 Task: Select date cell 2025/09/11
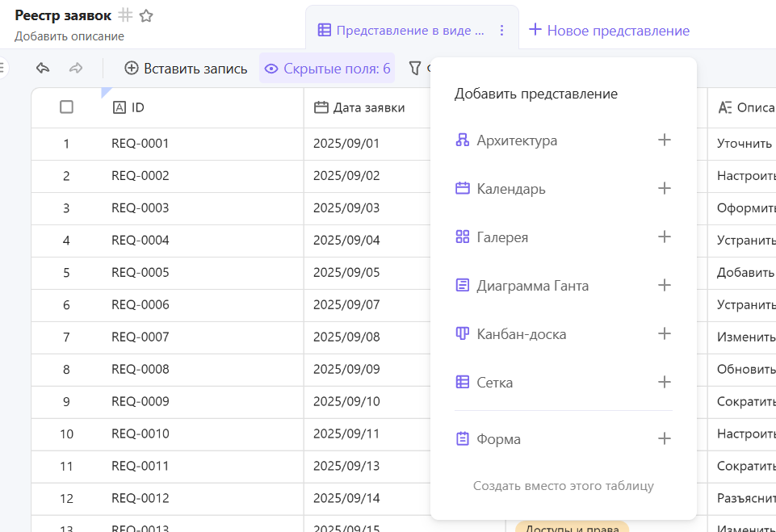(x=367, y=434)
